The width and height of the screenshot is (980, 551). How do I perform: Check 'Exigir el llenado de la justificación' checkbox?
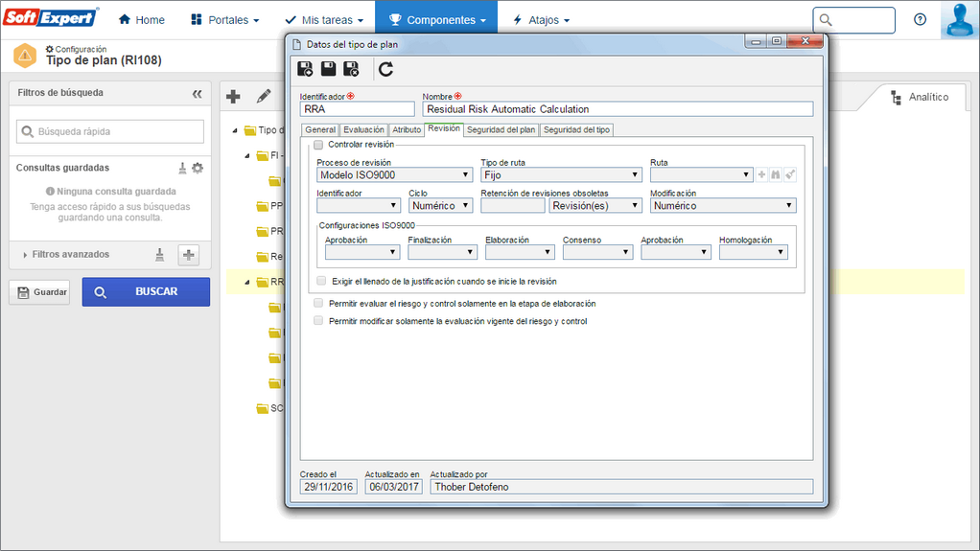pyautogui.click(x=321, y=281)
